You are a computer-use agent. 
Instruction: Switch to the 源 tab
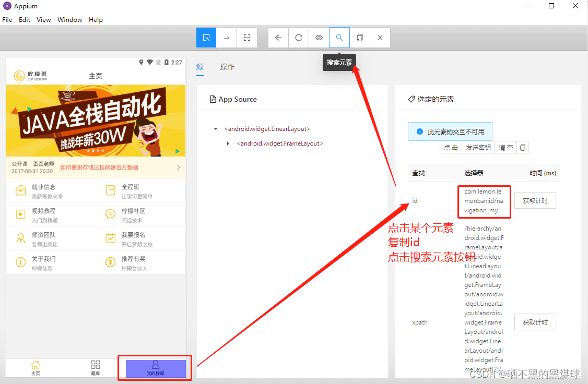pos(200,67)
